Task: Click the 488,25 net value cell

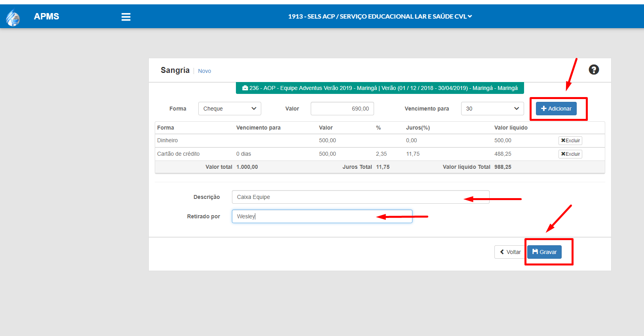Action: 503,154
